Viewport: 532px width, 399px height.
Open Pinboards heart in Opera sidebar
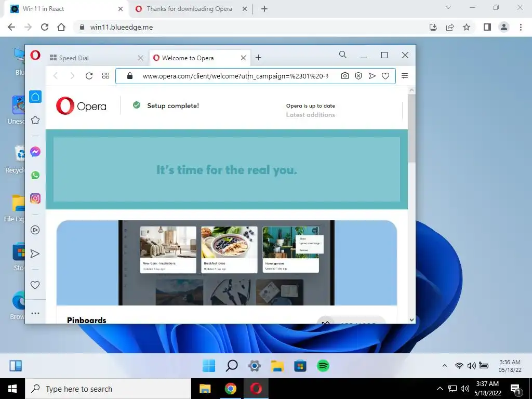[35, 285]
